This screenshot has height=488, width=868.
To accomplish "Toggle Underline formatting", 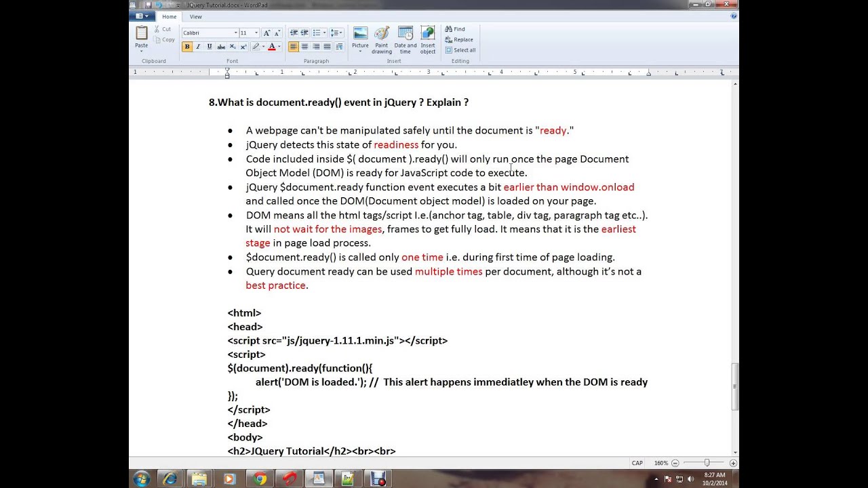I will [209, 47].
